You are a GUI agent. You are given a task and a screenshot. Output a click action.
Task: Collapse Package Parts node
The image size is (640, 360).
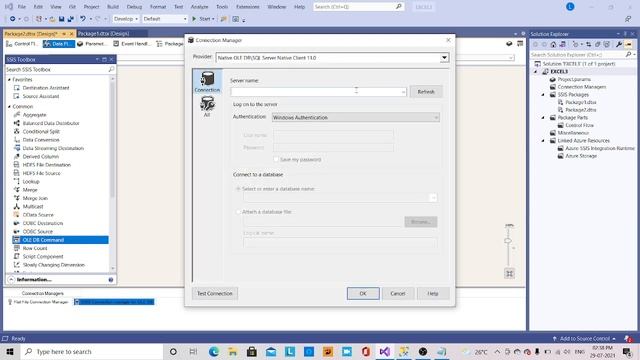click(543, 118)
